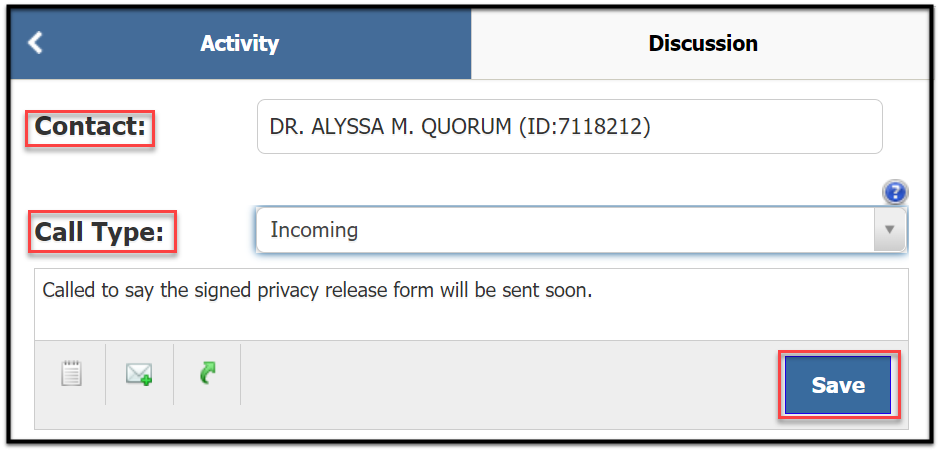Click the Incoming value in Call Type

(314, 230)
